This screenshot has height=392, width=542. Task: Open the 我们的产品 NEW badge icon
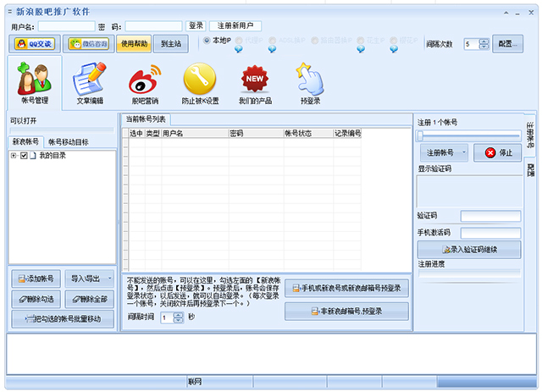255,86
